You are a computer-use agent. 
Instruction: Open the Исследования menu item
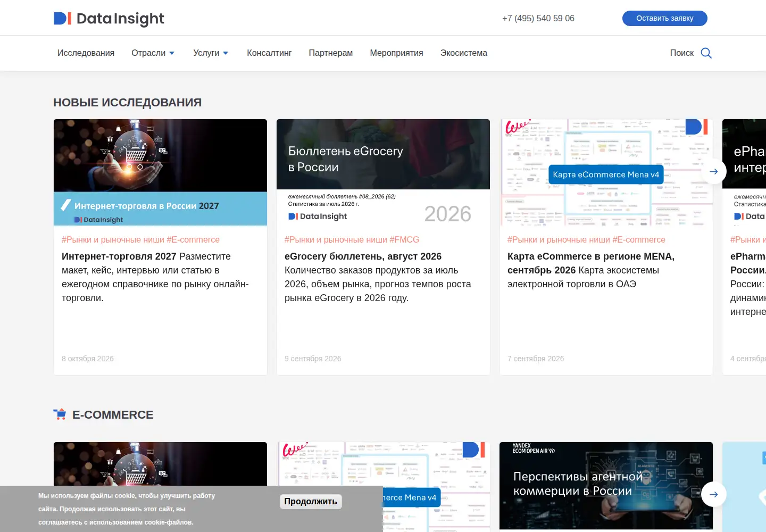click(x=86, y=53)
